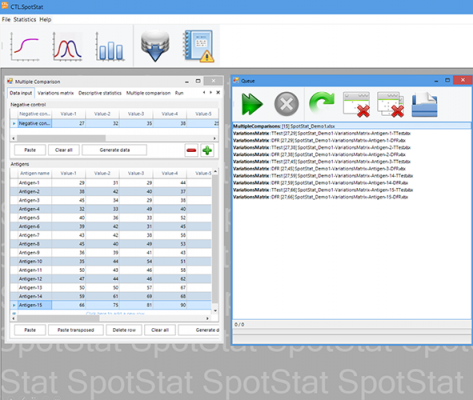This screenshot has height=400, width=473.
Task: Remove selected queue item icon
Action: (357, 104)
